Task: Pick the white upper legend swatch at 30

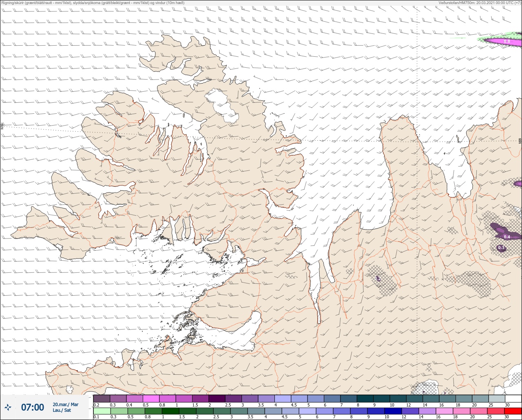Action: click(x=513, y=398)
